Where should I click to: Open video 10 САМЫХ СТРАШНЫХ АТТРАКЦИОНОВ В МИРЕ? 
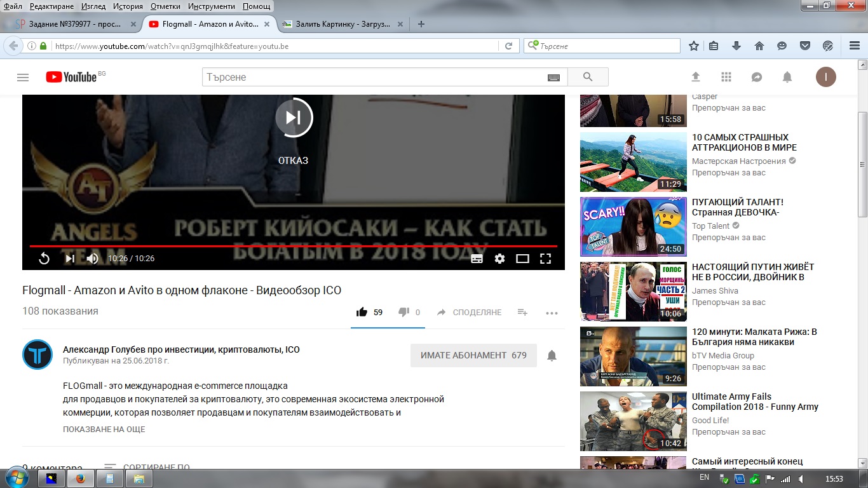(x=744, y=142)
